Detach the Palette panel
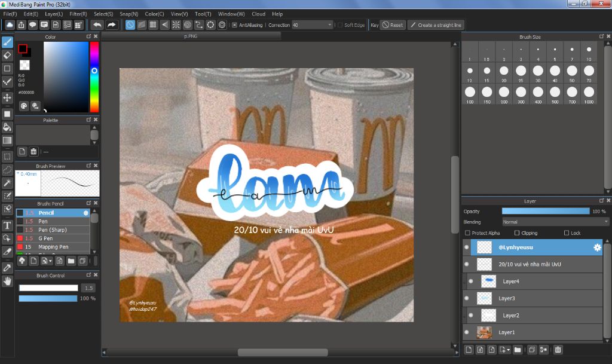Screen dimensions: 612x364 (x=88, y=120)
